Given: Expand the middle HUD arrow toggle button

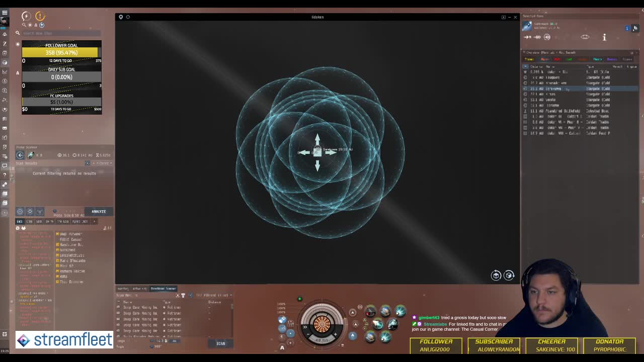Looking at the screenshot, I should point(355,324).
